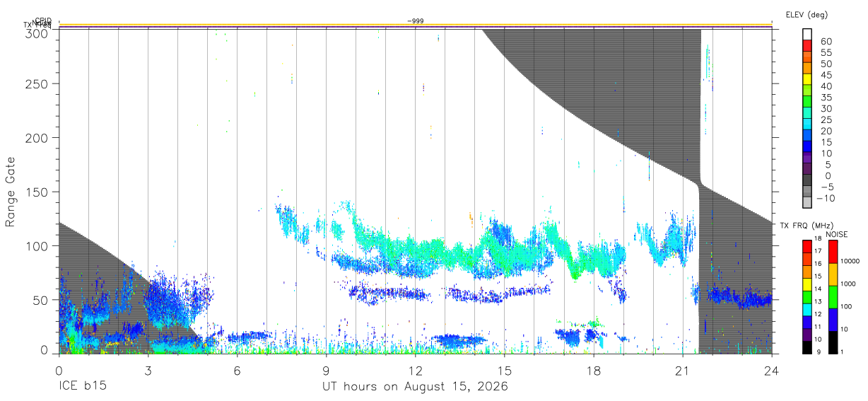Click the ELEV colorbar label '45'
The image size is (868, 401).
pyautogui.click(x=826, y=74)
